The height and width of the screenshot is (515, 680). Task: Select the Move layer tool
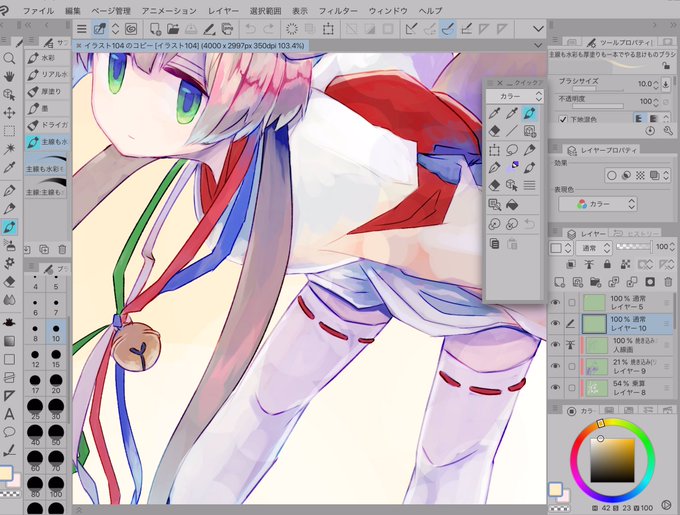[9, 113]
